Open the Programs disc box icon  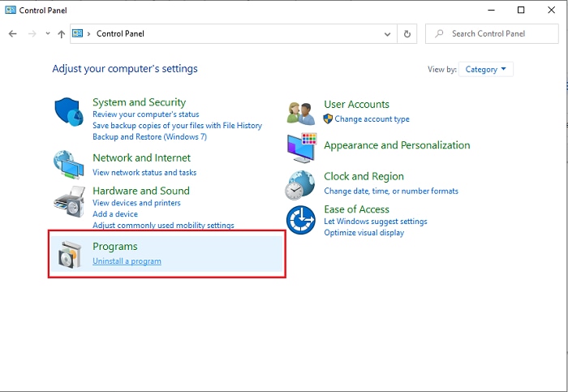point(70,254)
